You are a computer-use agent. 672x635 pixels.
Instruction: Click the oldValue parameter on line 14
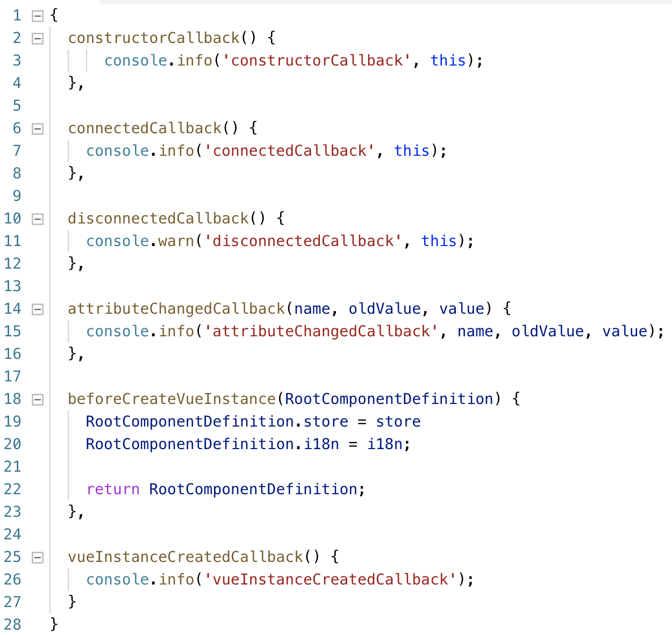[x=384, y=309]
